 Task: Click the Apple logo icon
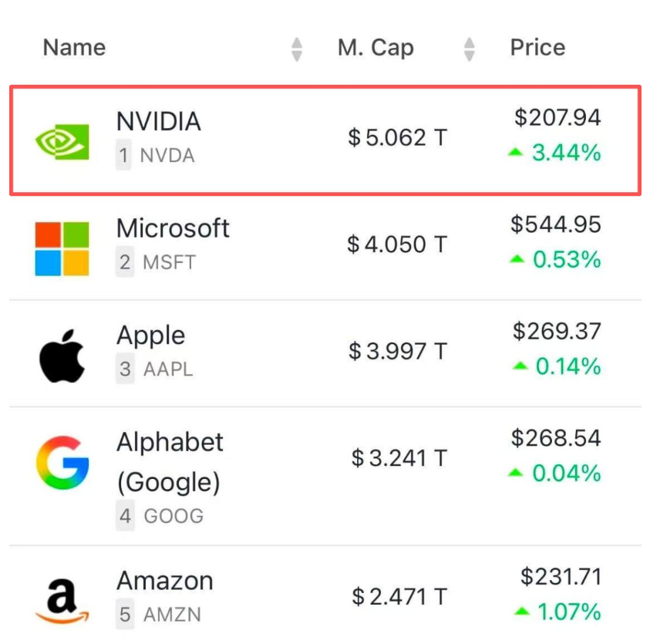click(x=62, y=356)
